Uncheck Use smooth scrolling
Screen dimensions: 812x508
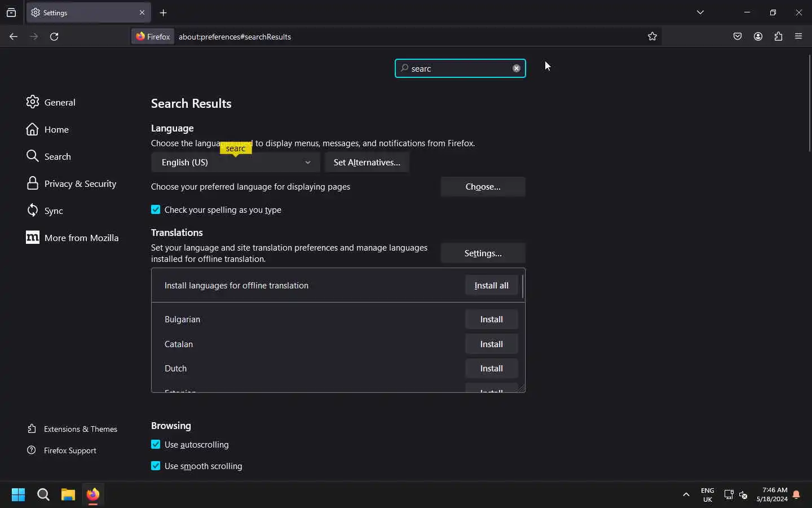pos(156,466)
